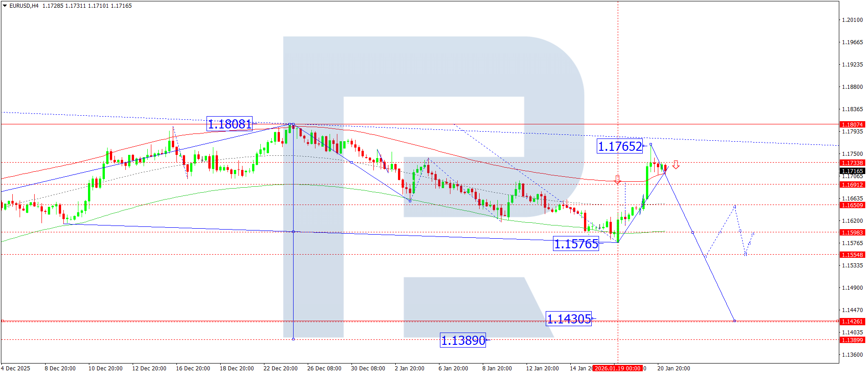The image size is (868, 374).
Task: Select the 1.14305 price label
Action: (568, 319)
